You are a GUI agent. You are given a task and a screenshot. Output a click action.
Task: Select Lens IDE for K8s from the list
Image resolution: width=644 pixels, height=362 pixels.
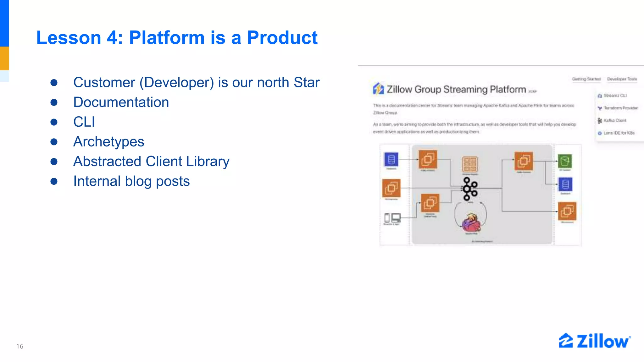tap(619, 133)
